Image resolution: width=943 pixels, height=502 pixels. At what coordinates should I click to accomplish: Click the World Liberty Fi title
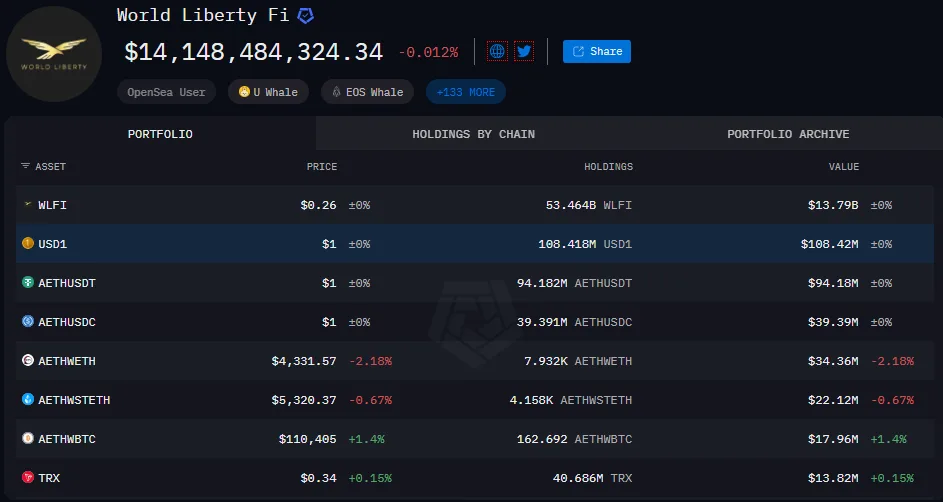(x=203, y=15)
